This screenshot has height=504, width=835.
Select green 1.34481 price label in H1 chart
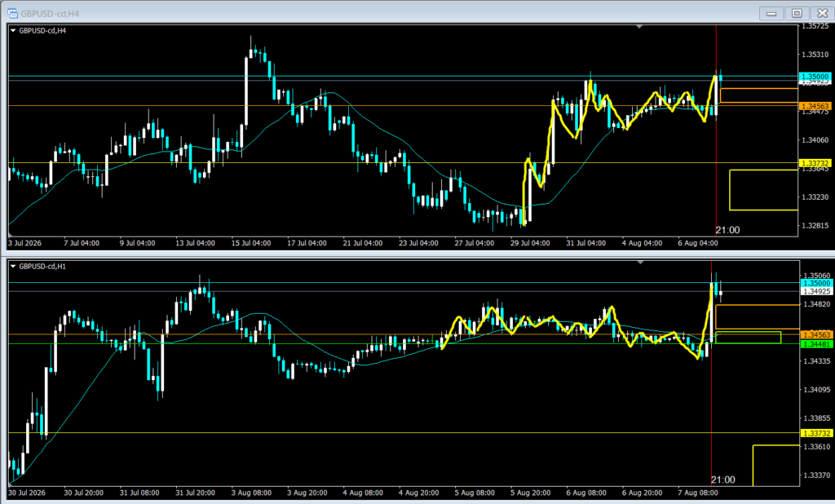[x=816, y=344]
